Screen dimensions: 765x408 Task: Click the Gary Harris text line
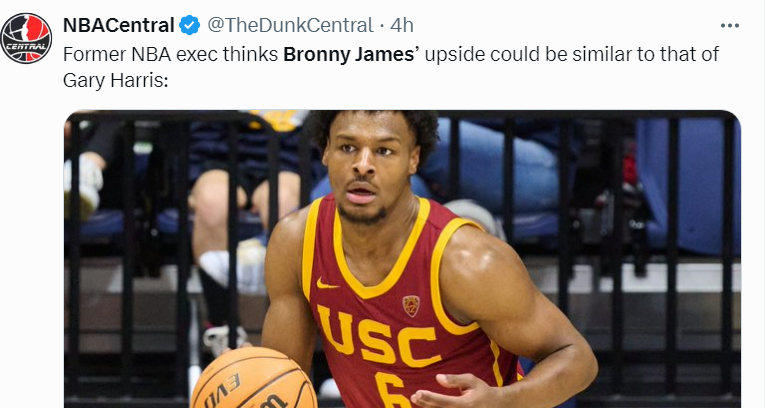click(112, 77)
